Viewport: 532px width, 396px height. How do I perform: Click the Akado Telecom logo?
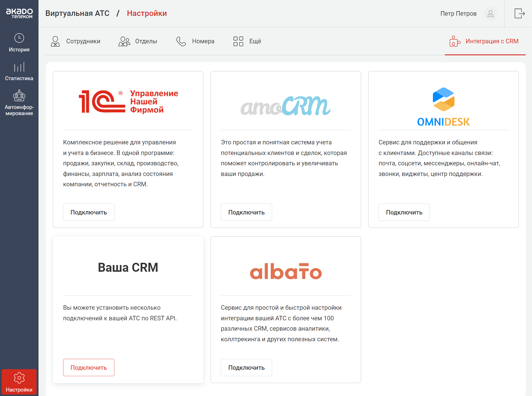19,13
